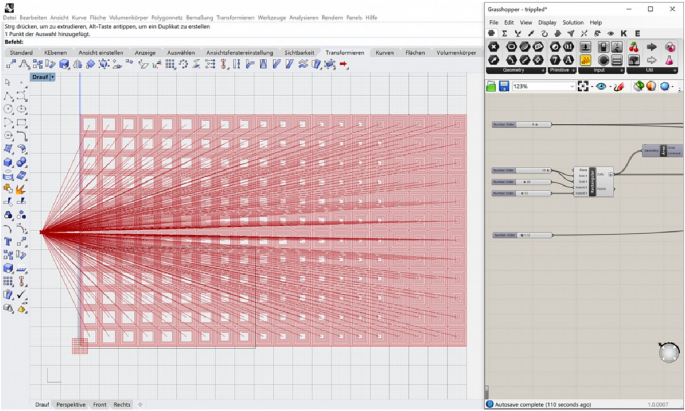Click the checkmark icon in left toolbar
685x411 pixels.
[x=21, y=295]
